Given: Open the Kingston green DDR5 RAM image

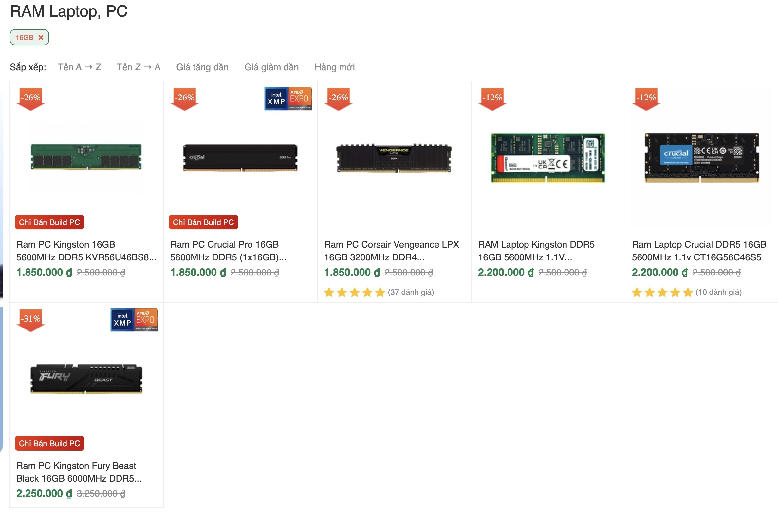Looking at the screenshot, I should [86, 157].
